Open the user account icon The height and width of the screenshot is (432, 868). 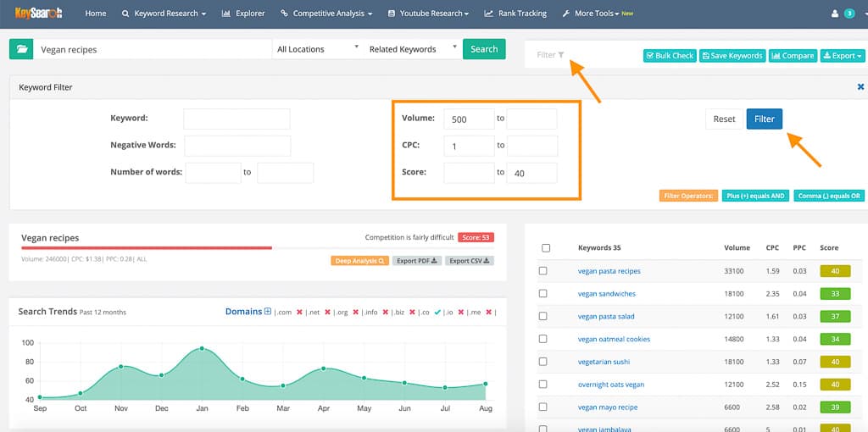835,14
